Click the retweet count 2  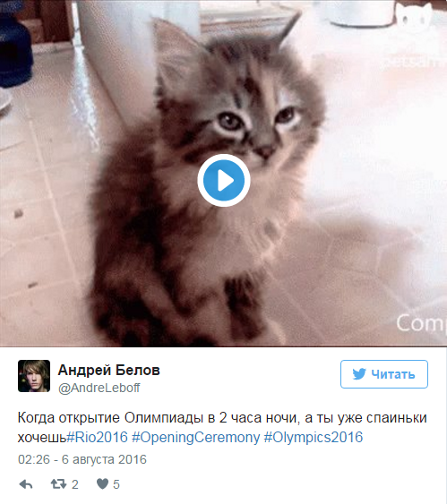(x=75, y=484)
